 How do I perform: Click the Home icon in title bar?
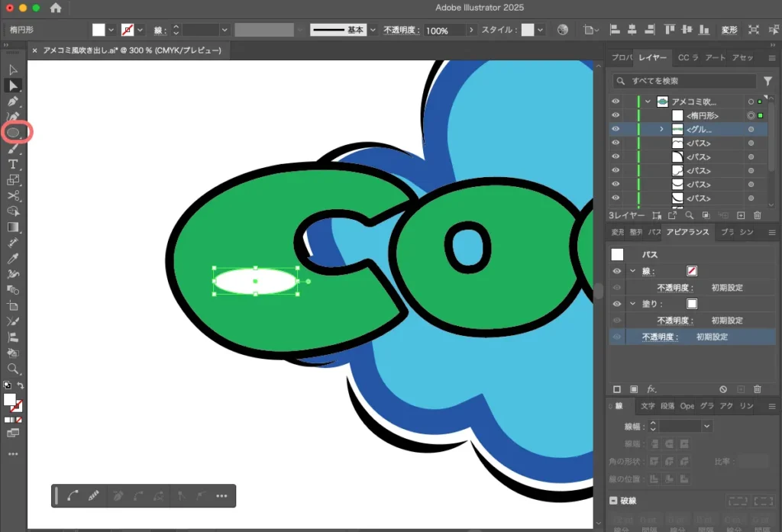pos(56,8)
